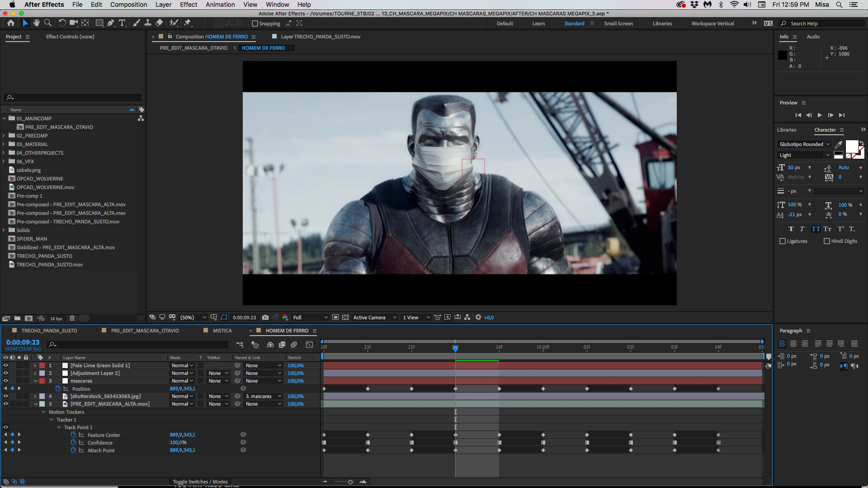
Task: Switch to Effect Controls (none) tab
Action: pos(70,37)
